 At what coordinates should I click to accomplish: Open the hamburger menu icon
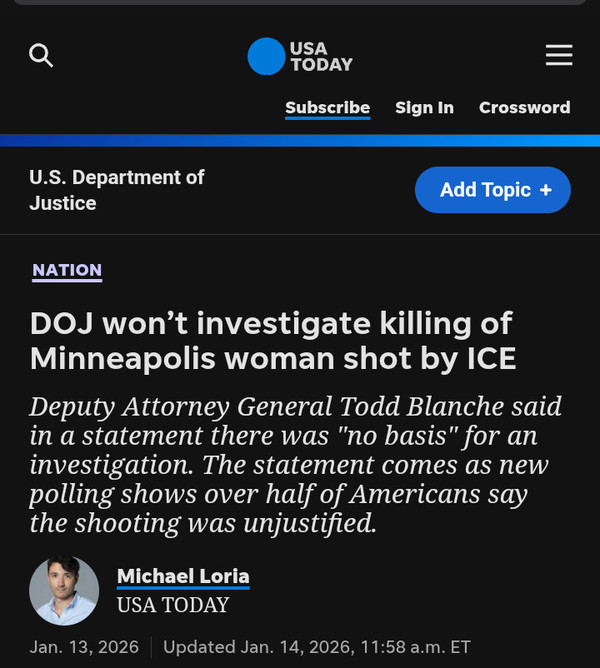tap(559, 55)
